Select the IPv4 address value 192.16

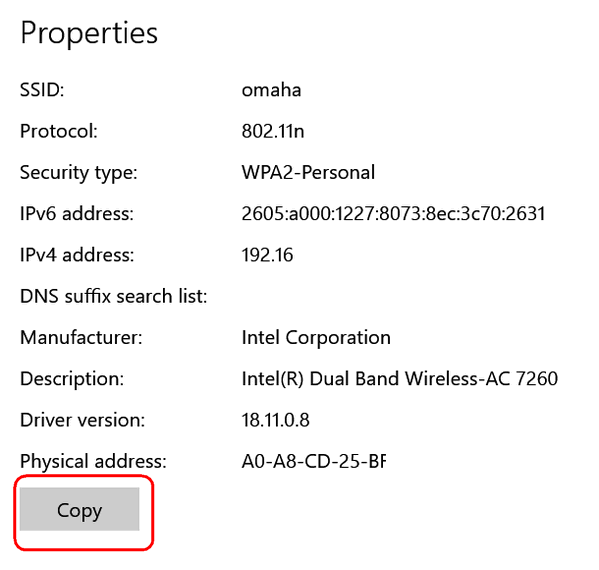(x=267, y=255)
